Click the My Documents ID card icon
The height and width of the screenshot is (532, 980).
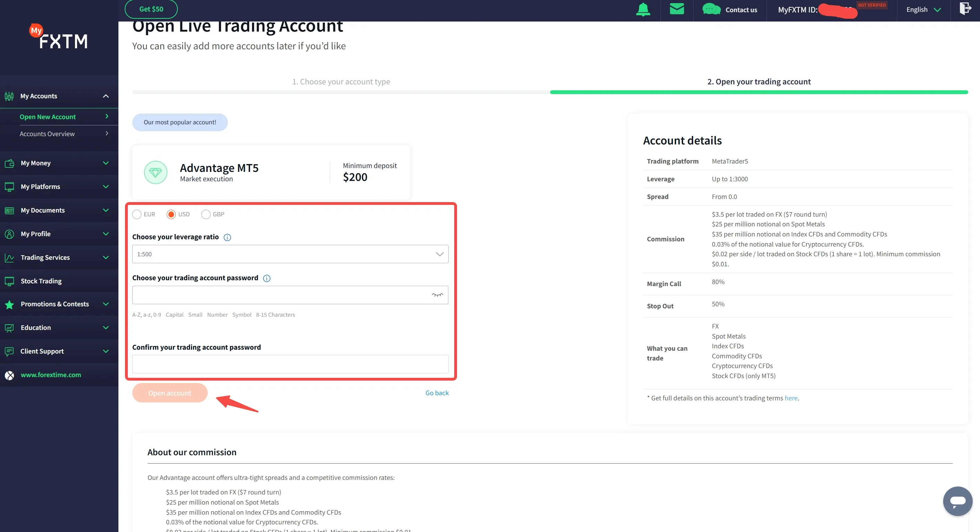click(x=9, y=210)
